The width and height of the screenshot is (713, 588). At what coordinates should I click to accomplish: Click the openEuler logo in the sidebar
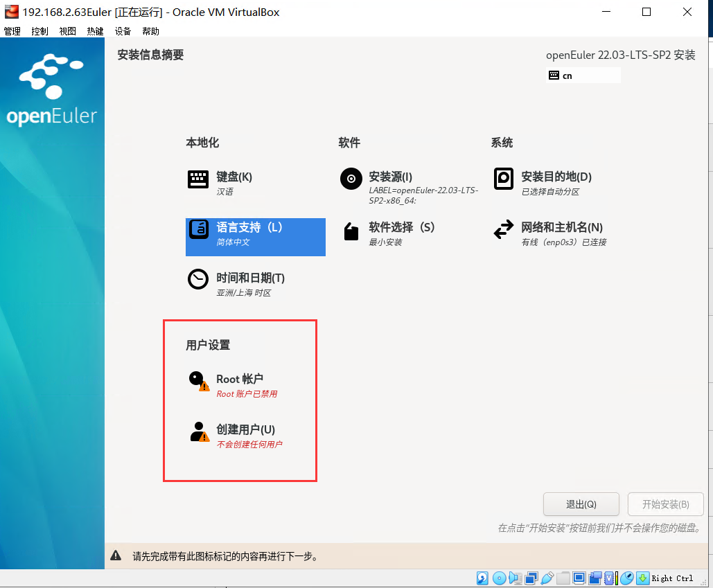point(51,90)
